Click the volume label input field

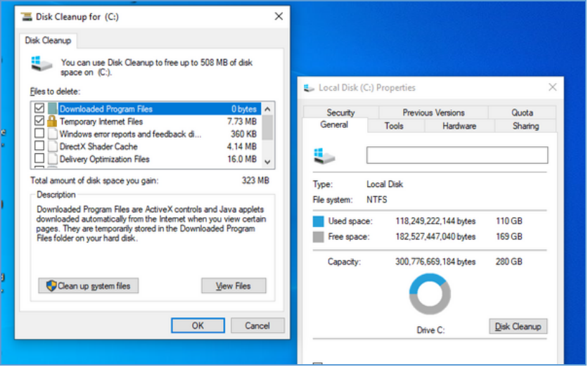point(457,155)
